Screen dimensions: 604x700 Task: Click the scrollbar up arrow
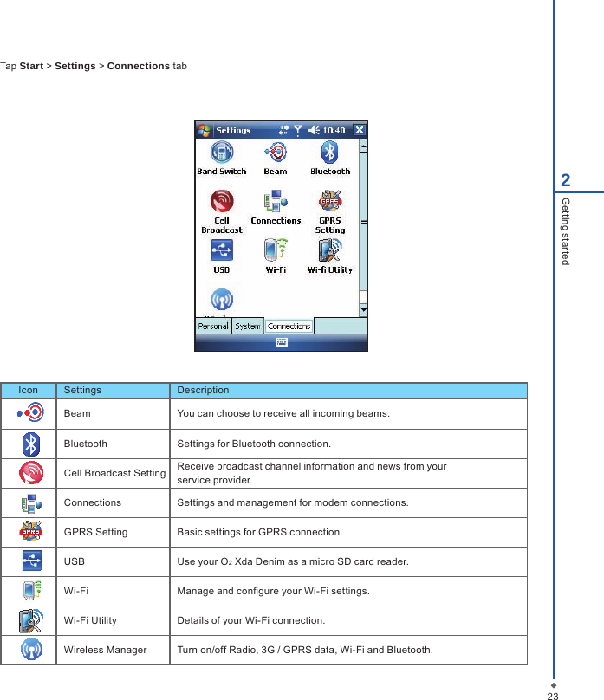coord(363,146)
